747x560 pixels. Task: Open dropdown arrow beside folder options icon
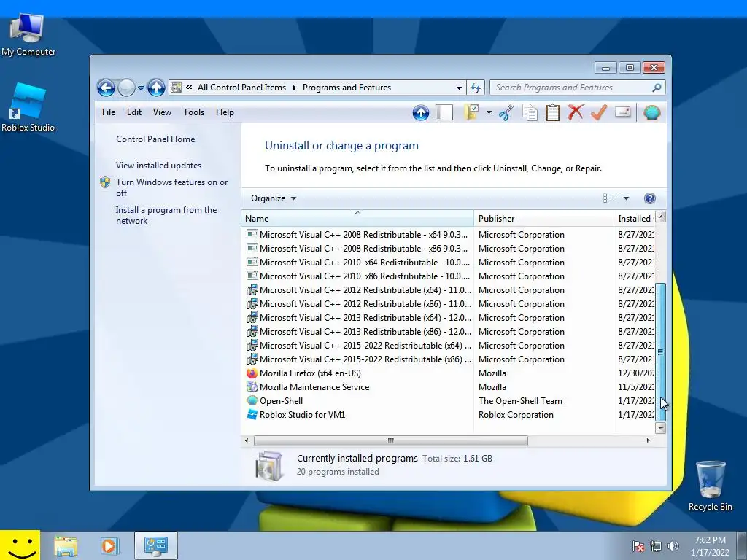pos(489,113)
